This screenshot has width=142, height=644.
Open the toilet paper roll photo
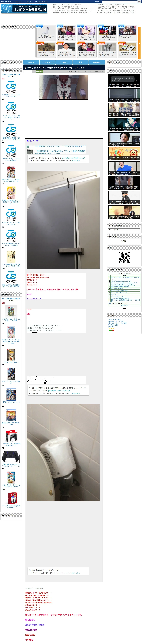(63, 452)
